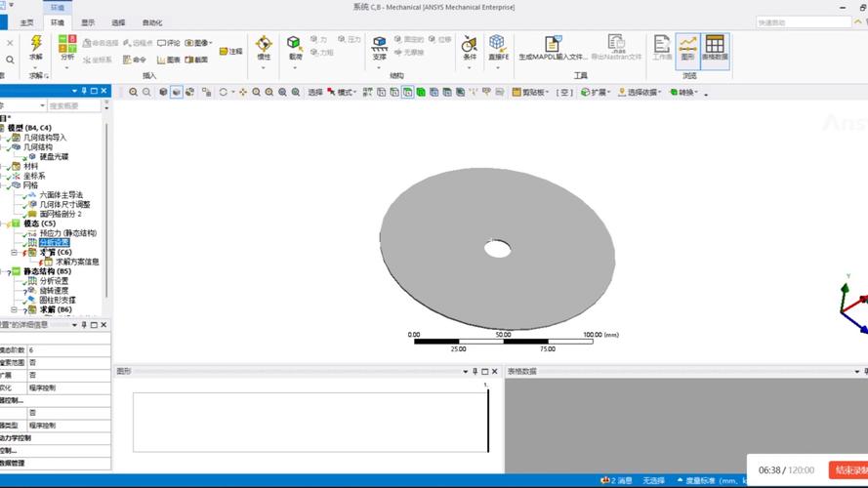868x488 pixels.
Task: Switch to the 显示 ribbon tab
Action: [88, 22]
